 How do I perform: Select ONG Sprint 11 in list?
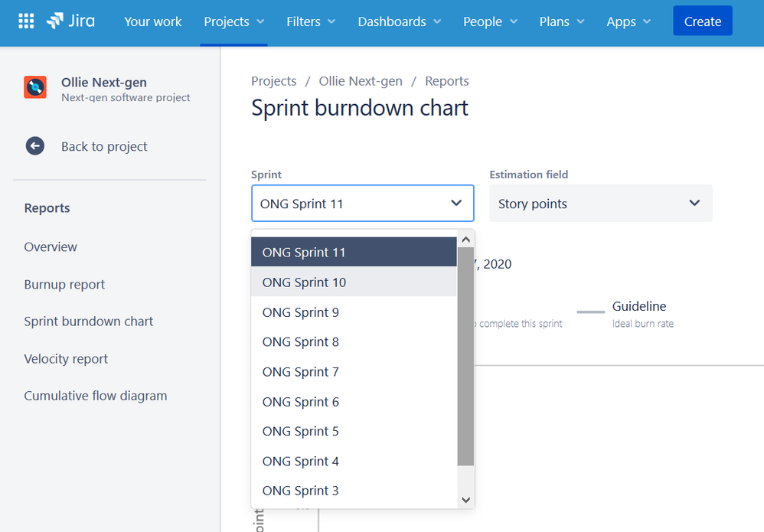[354, 252]
